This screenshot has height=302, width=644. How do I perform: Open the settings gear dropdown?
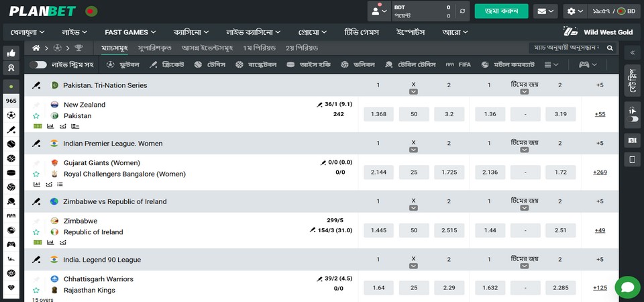click(575, 11)
